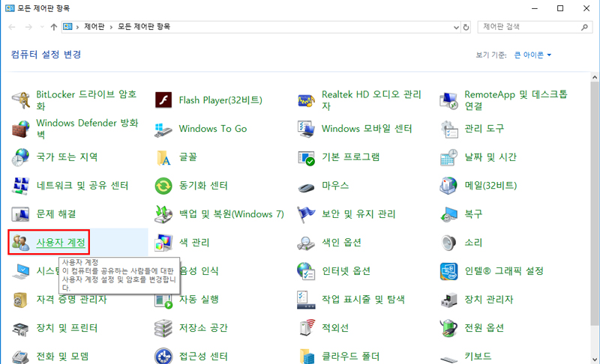Open the 접근성 센터 icon
The image size is (600, 364).
(x=163, y=356)
